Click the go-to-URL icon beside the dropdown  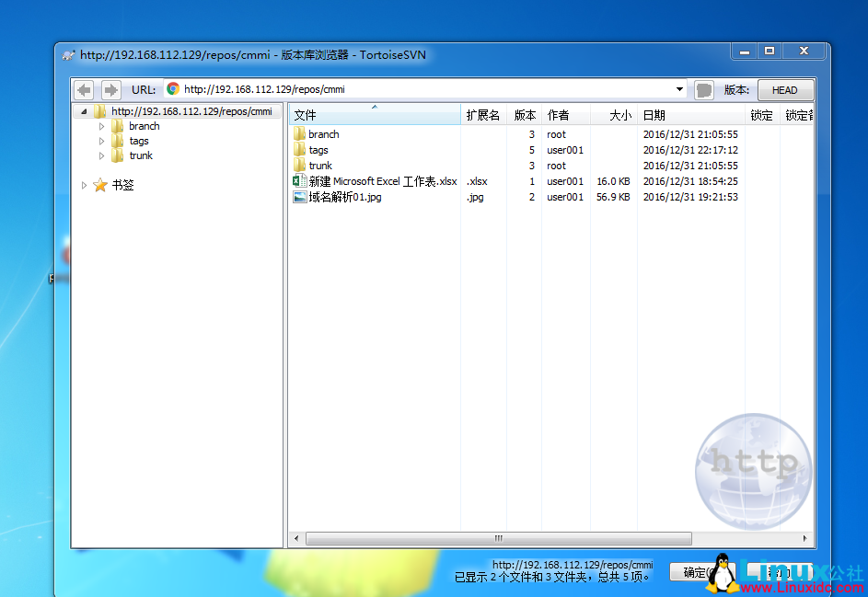point(704,90)
